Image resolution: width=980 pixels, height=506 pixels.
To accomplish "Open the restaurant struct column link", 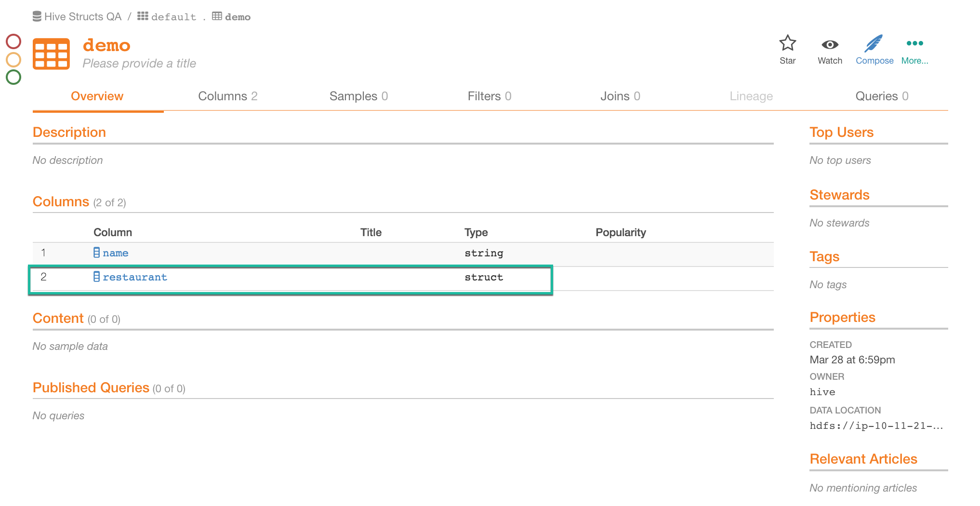I will [135, 277].
